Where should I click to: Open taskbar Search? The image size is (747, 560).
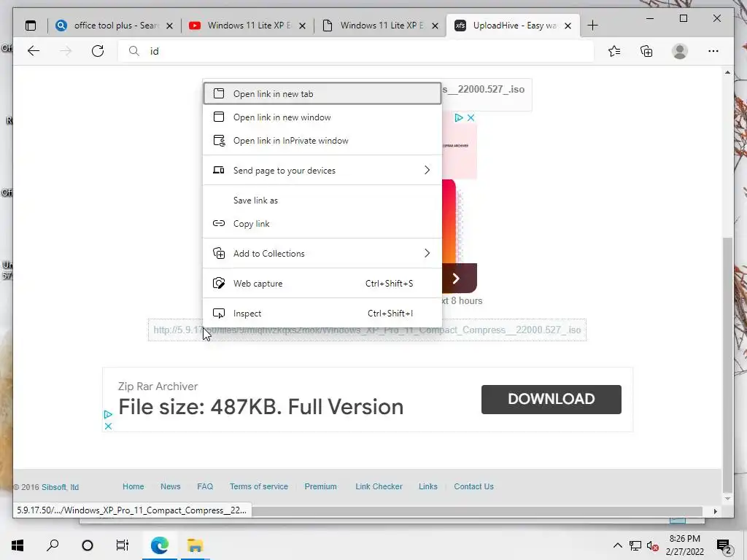[x=53, y=545]
